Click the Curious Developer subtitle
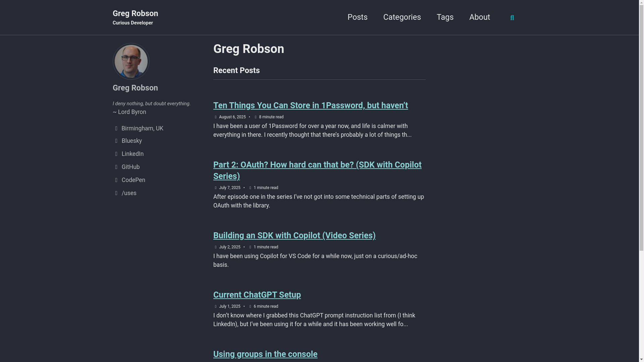644x362 pixels. pos(133,23)
